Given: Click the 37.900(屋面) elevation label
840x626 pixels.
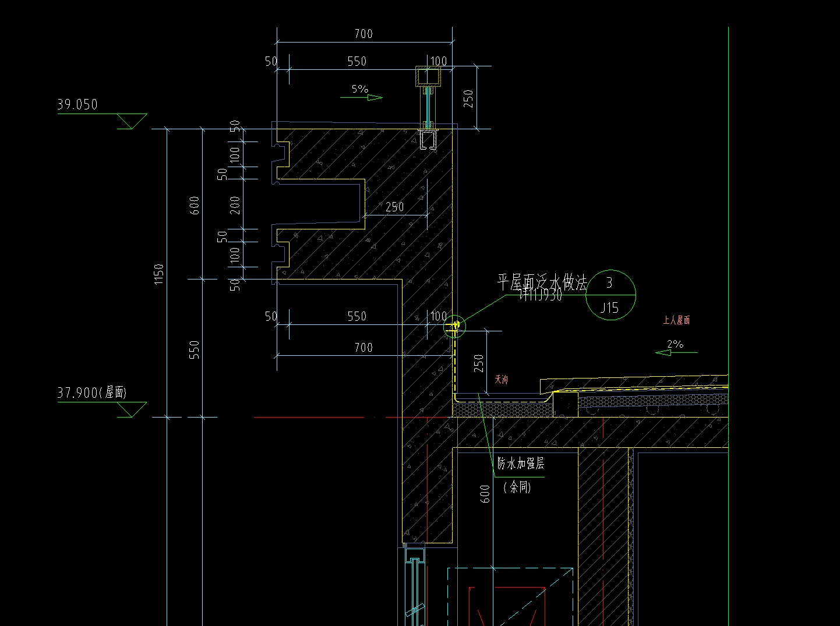Looking at the screenshot, I should (x=92, y=392).
